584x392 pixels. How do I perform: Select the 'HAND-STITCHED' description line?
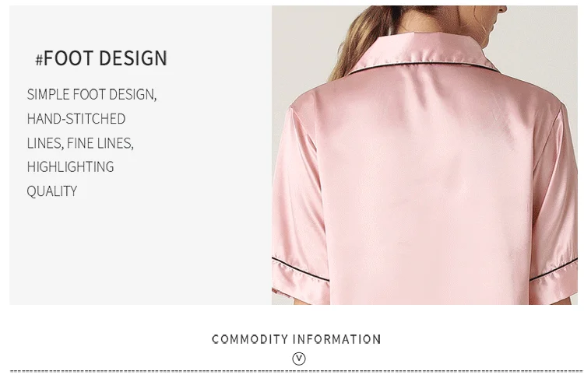coord(76,119)
